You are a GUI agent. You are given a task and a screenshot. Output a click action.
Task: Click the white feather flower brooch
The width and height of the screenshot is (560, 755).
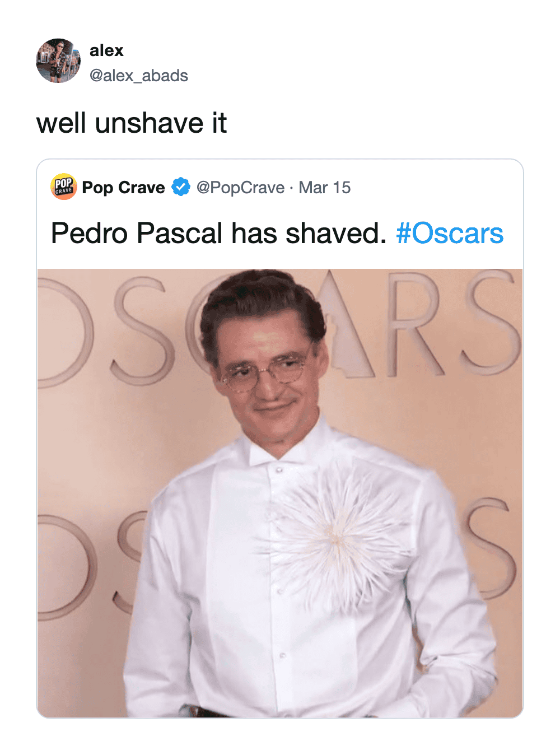tap(335, 537)
